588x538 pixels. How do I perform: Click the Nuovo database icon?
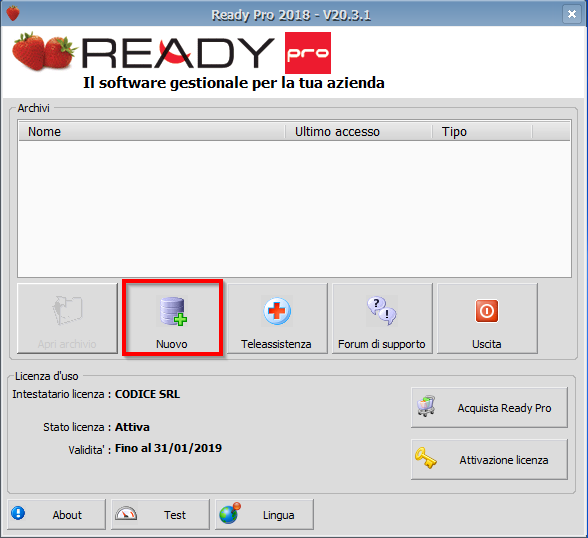point(173,311)
